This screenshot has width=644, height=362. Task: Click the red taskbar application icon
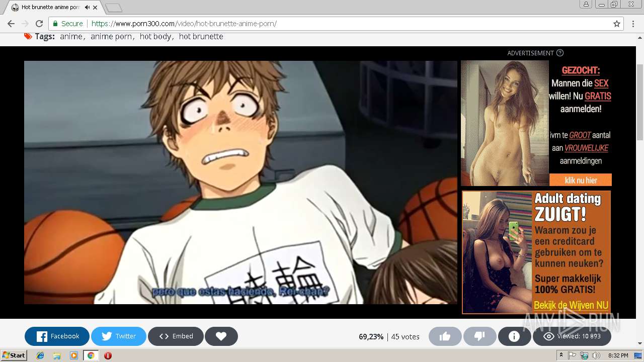point(108,355)
